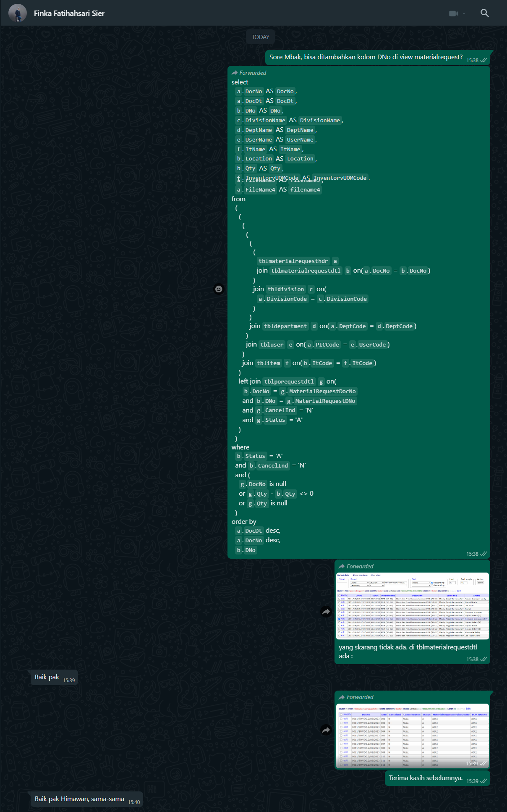Open contact info via Finka Fatihahsari Sier name
The height and width of the screenshot is (812, 507).
click(69, 13)
